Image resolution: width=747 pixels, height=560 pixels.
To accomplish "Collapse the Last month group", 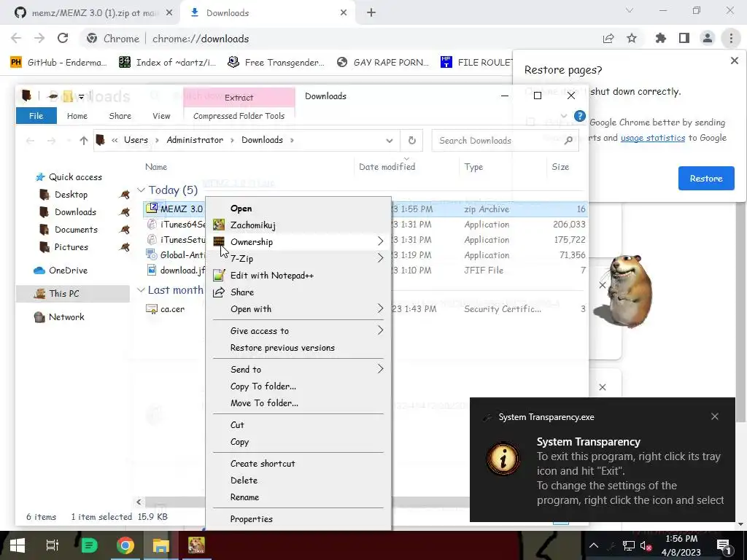I will pos(141,290).
